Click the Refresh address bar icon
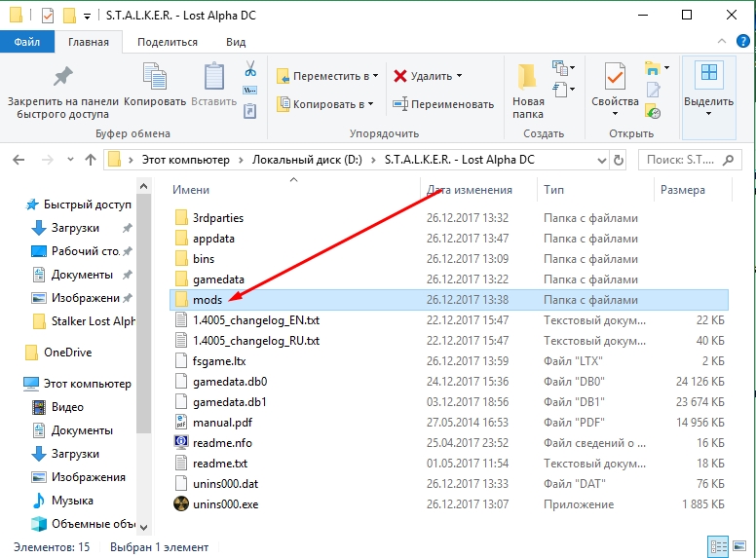The image size is (756, 558). click(x=619, y=160)
